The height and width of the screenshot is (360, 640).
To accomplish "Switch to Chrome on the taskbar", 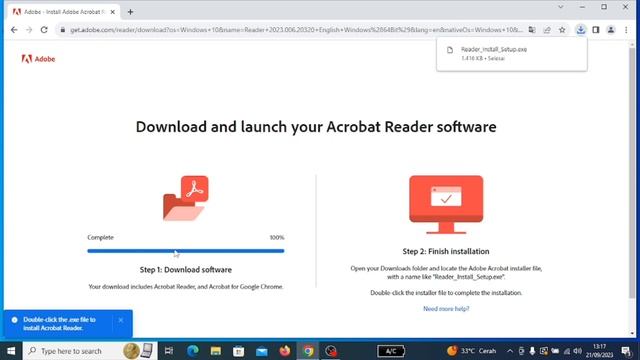I will pyautogui.click(x=308, y=351).
